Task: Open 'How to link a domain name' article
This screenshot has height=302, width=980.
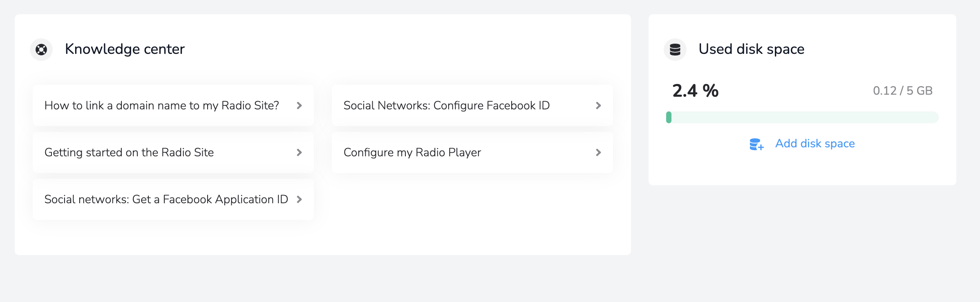Action: [x=161, y=106]
